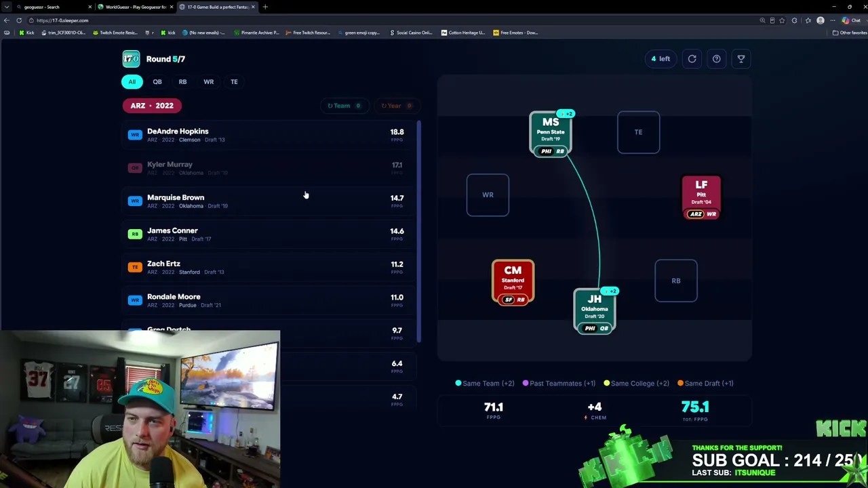
Task: Open the help question mark icon
Action: click(x=716, y=59)
